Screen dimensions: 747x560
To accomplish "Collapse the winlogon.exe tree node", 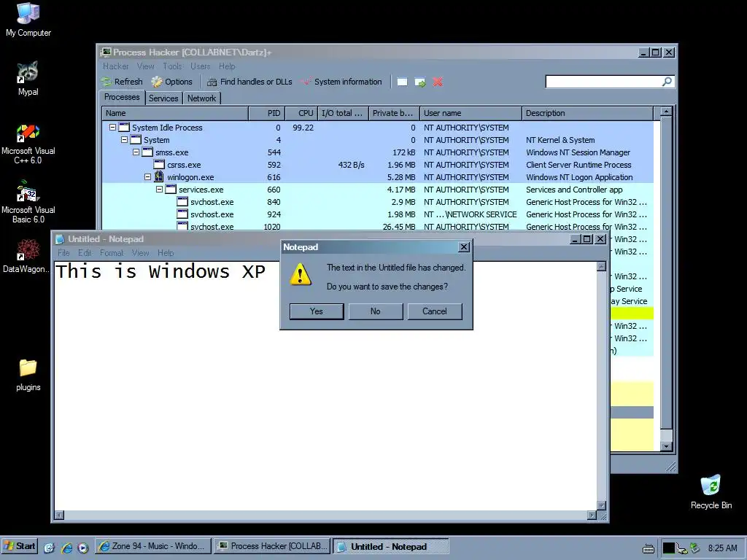I will (x=147, y=176).
